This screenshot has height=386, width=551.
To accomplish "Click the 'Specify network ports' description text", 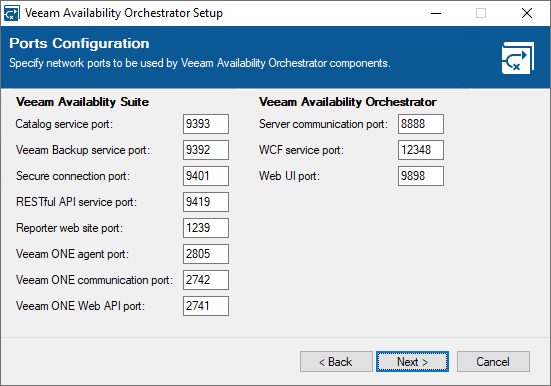I will coord(200,63).
